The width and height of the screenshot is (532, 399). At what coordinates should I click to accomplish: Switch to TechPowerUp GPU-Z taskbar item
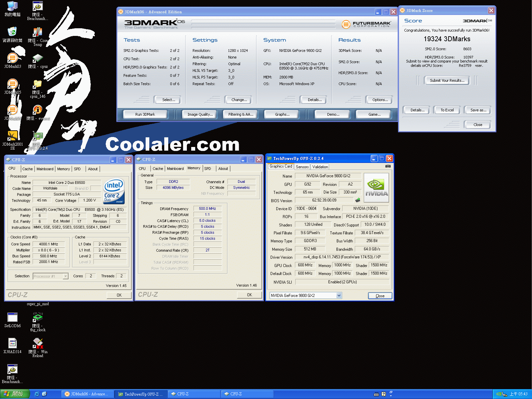[x=141, y=394]
